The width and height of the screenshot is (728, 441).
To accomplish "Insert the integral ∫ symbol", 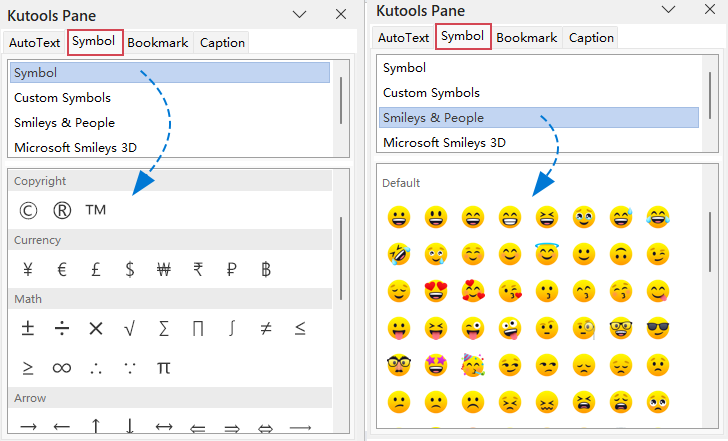I will click(x=232, y=329).
